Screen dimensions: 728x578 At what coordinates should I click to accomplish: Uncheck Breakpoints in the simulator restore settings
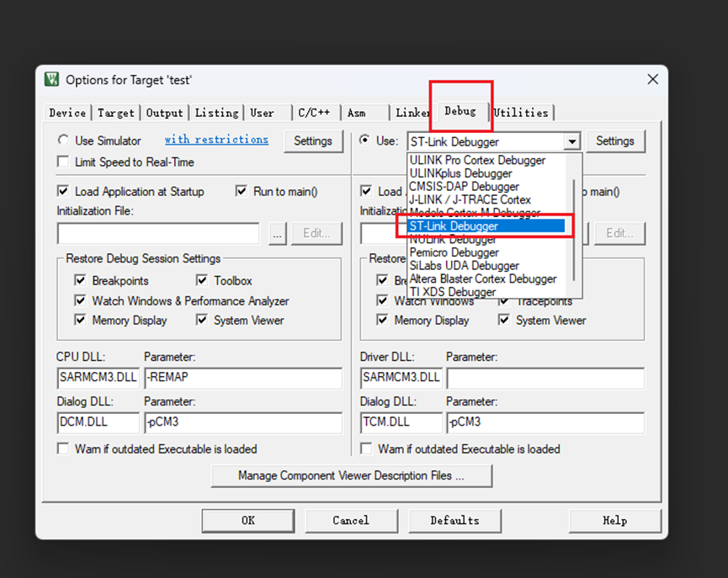80,280
